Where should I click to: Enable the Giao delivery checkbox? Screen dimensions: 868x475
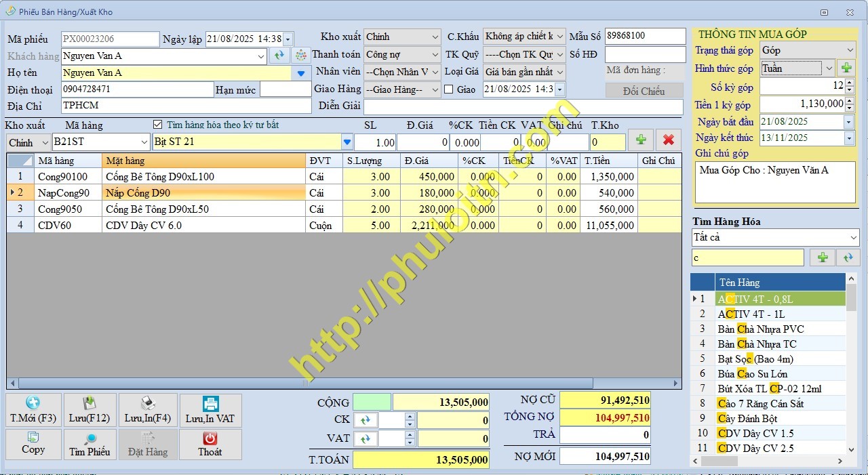(450, 89)
